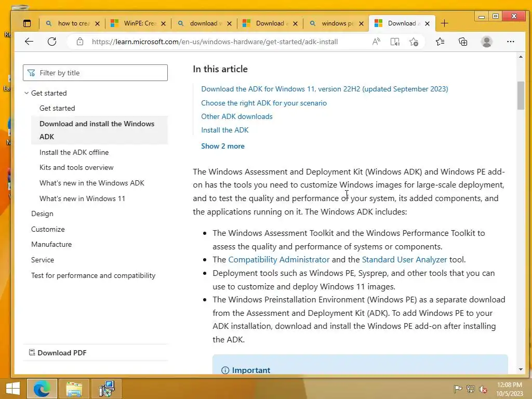The image size is (532, 399).
Task: Open the tab actions menu icon
Action: coord(27,23)
